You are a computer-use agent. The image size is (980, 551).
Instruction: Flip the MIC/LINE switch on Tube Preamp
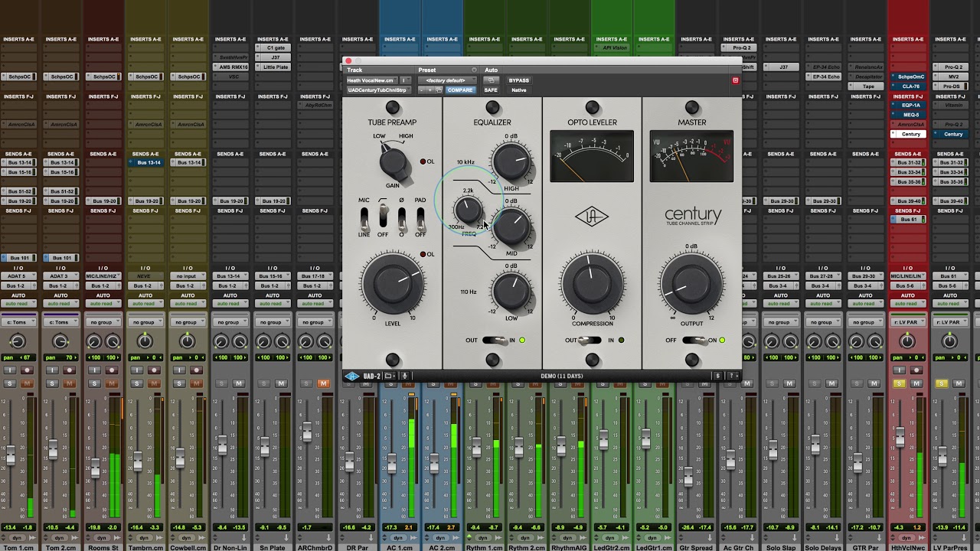[364, 217]
